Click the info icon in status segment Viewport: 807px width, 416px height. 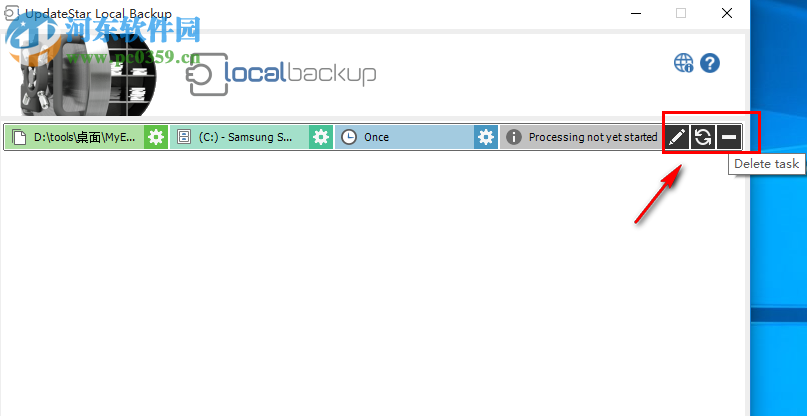(x=513, y=137)
